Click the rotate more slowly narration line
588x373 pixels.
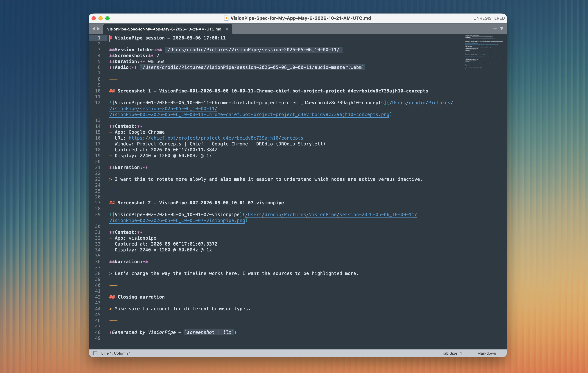pyautogui.click(x=266, y=179)
